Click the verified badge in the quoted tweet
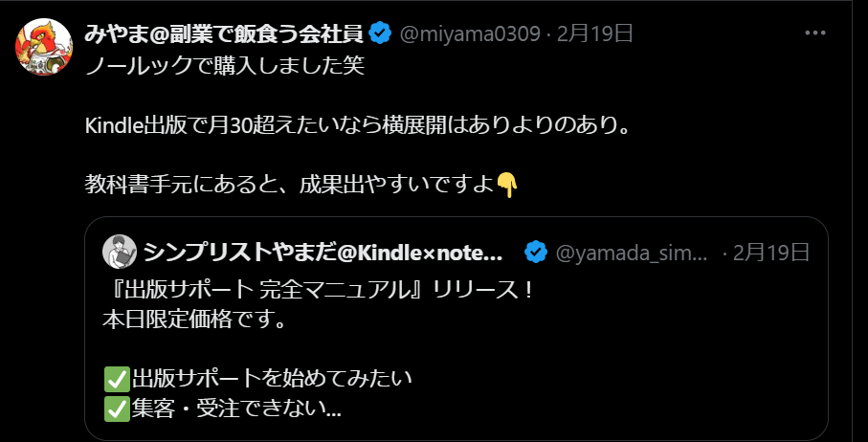 pyautogui.click(x=535, y=253)
